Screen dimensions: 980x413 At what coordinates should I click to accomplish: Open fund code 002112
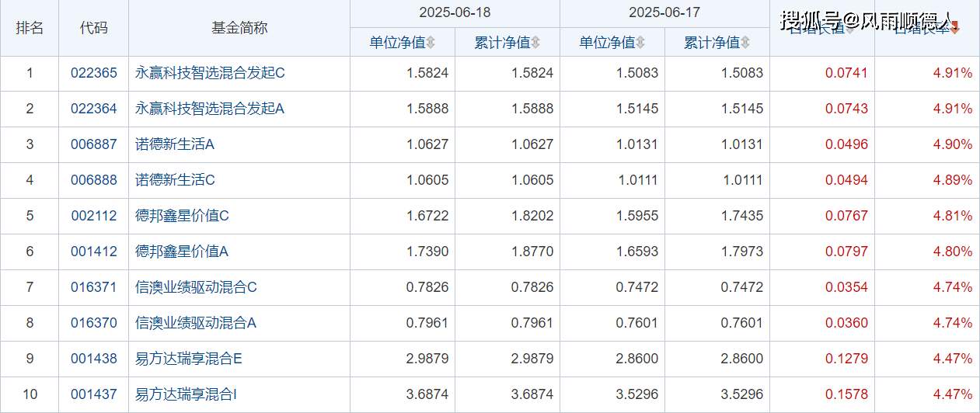click(x=94, y=216)
